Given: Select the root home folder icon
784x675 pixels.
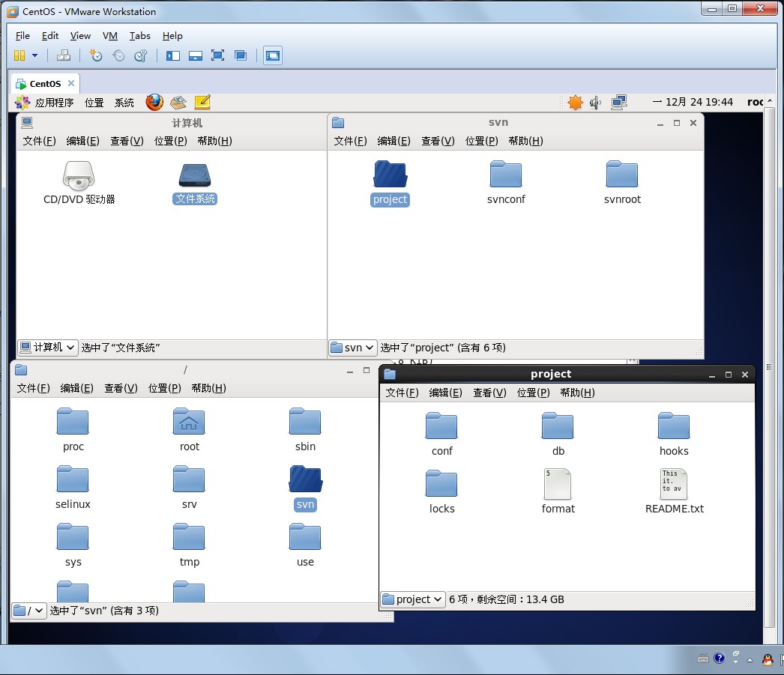Looking at the screenshot, I should click(x=189, y=430).
